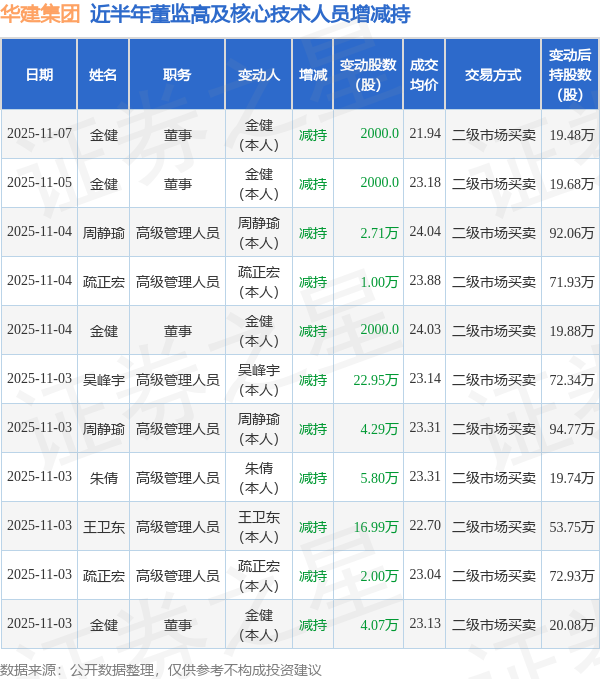Click 2000.0 in the 2025-11-07 row
The width and height of the screenshot is (600, 679).
click(x=379, y=133)
